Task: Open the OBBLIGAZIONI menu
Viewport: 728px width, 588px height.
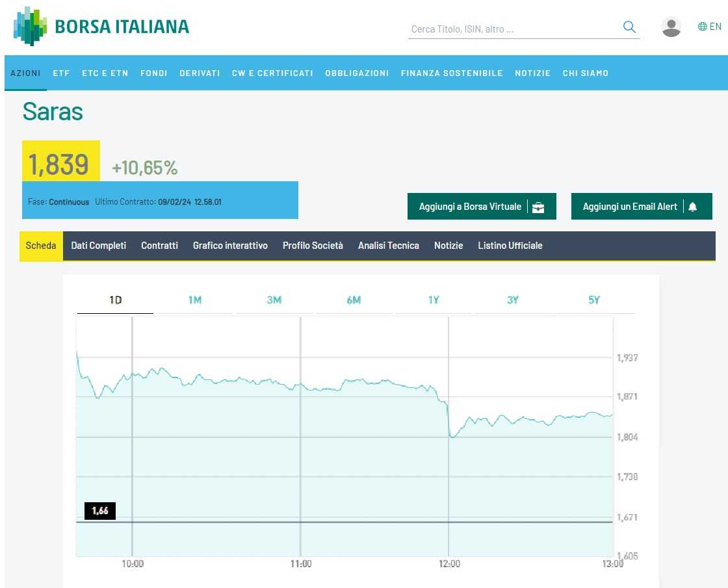Action: [x=357, y=73]
